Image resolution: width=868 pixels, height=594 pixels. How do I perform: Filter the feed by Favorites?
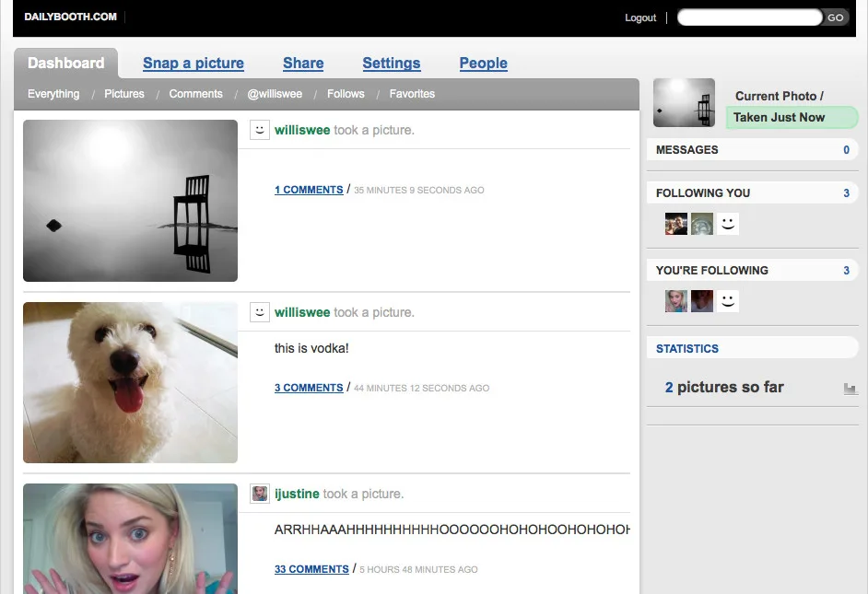[x=412, y=94]
